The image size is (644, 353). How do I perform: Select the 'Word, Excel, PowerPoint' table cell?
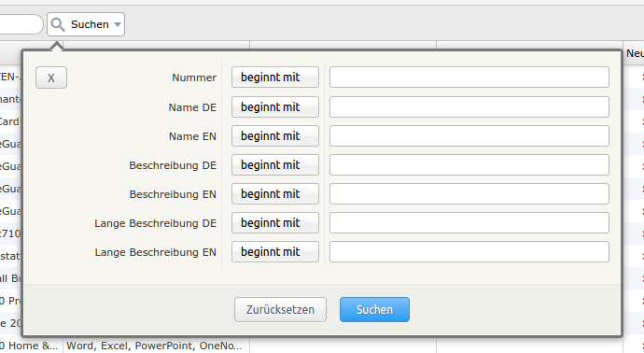coord(156,346)
